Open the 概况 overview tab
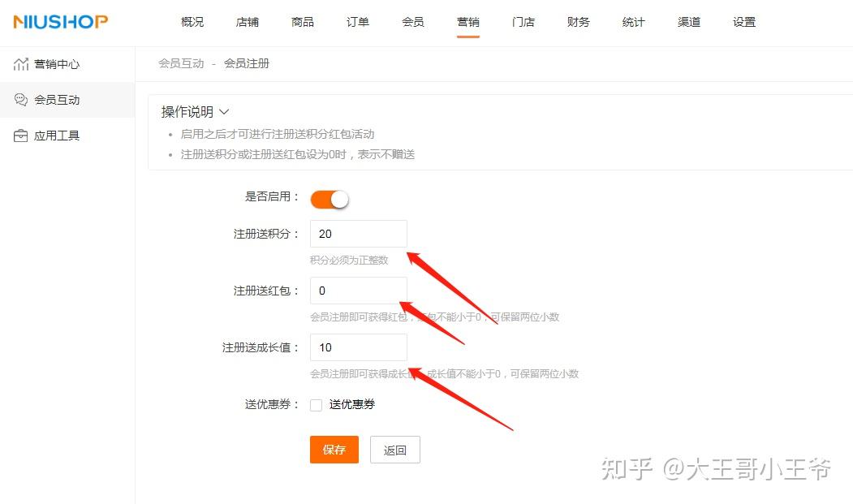Image resolution: width=853 pixels, height=504 pixels. [x=192, y=22]
